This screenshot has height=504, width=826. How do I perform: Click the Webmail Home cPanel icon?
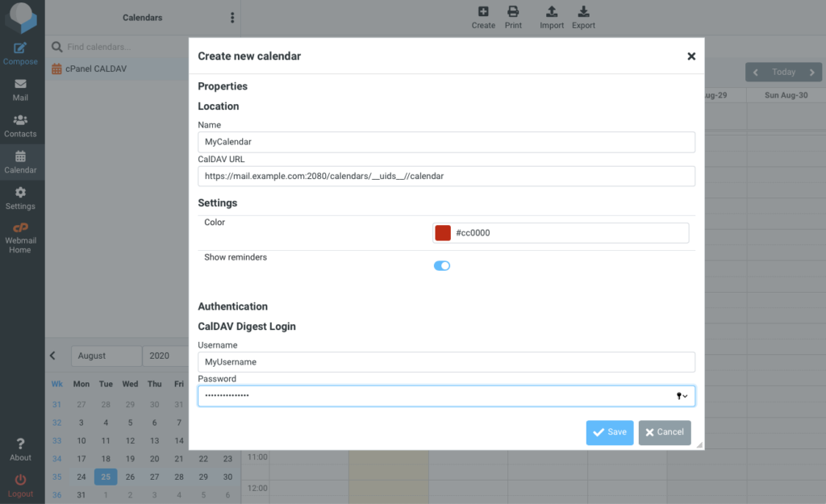point(20,228)
